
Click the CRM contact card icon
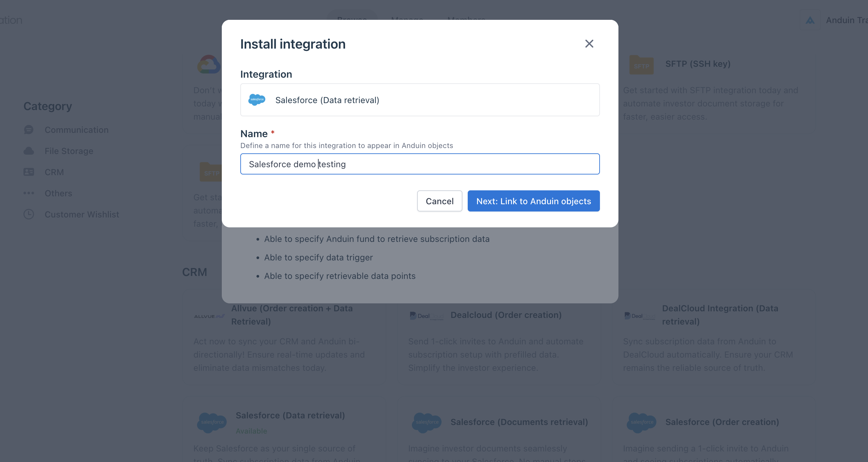(x=29, y=172)
